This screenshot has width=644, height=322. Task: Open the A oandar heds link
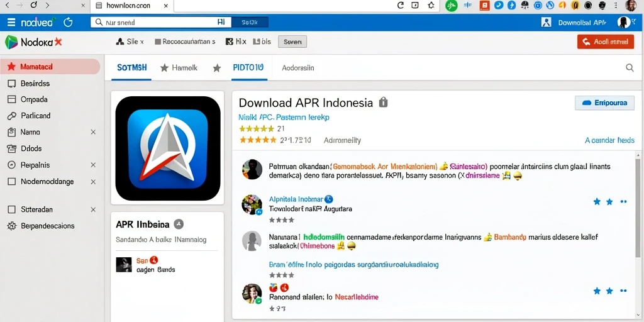[x=609, y=140]
